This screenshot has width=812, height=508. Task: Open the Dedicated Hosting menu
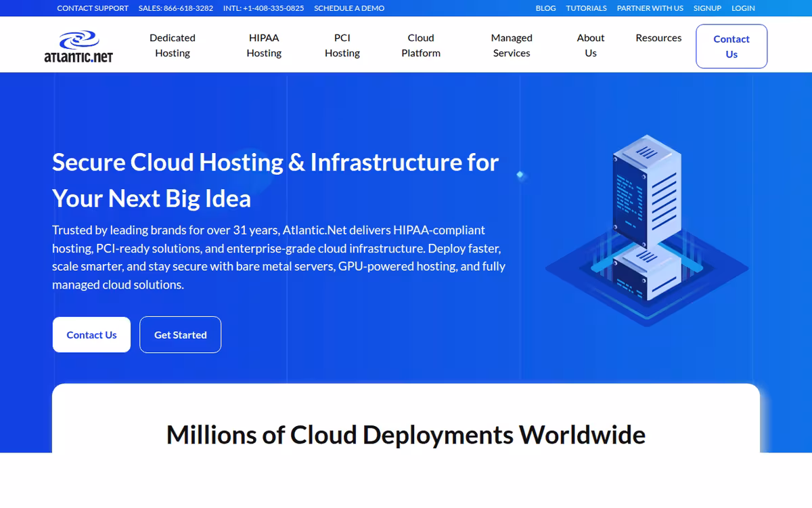coord(173,45)
